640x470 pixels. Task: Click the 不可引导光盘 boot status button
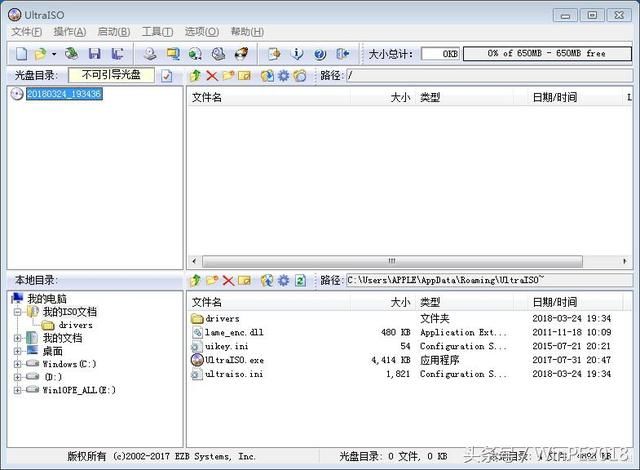(x=111, y=75)
